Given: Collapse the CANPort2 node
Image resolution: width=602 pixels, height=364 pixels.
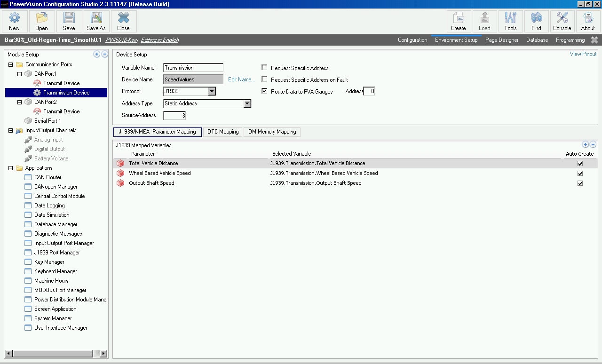Looking at the screenshot, I should pyautogui.click(x=19, y=102).
